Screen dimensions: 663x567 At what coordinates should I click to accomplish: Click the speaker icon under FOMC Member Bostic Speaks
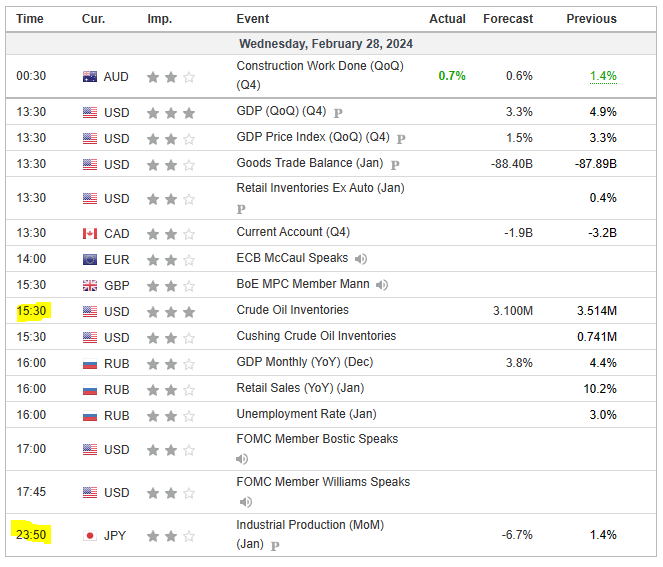[242, 459]
